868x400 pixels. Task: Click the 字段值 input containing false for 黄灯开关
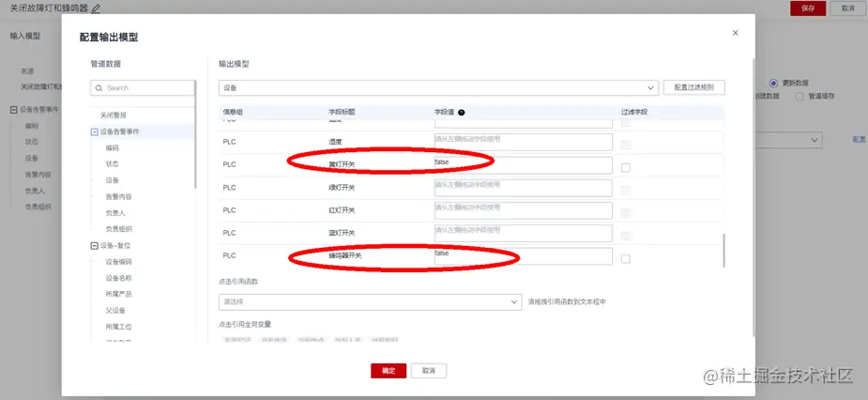coord(523,164)
